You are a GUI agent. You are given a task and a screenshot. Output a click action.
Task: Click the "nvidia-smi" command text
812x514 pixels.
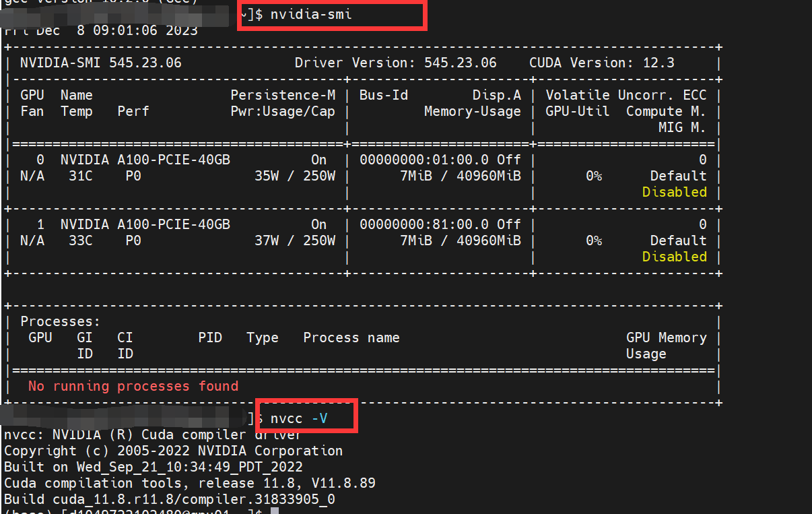point(311,15)
